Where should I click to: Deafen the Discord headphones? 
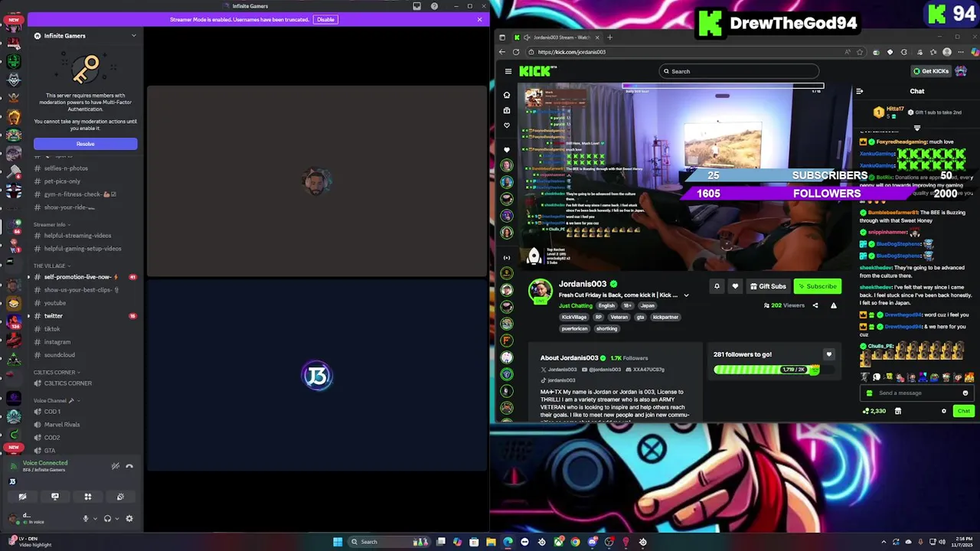pyautogui.click(x=107, y=518)
